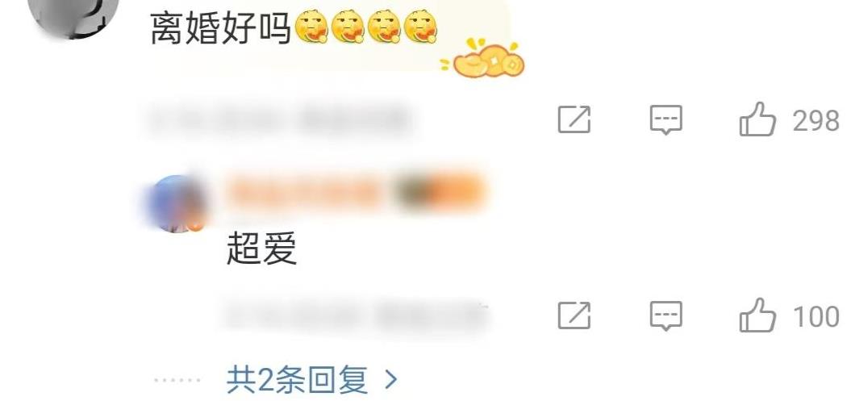
Task: Tap the repost icon on the 超爱 reply
Action: [x=574, y=315]
